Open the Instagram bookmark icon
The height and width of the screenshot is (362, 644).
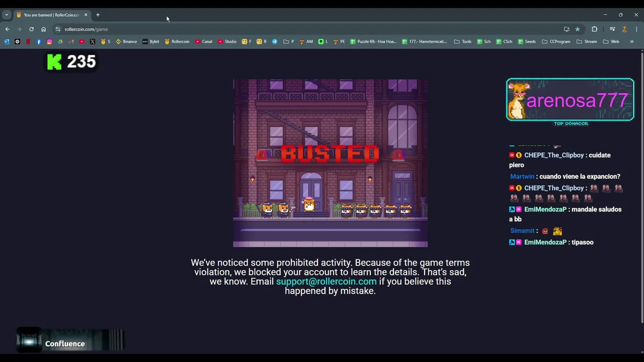[x=49, y=42]
